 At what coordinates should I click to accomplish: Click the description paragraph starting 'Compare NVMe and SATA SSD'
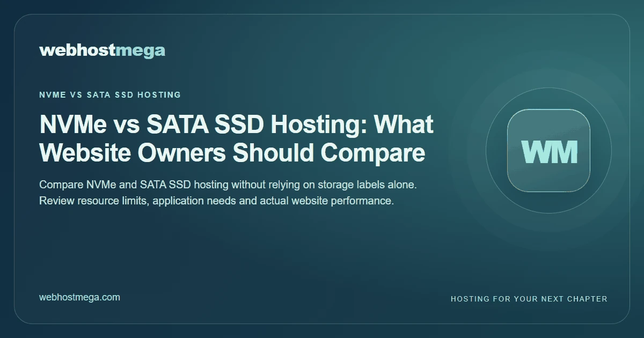click(x=228, y=193)
